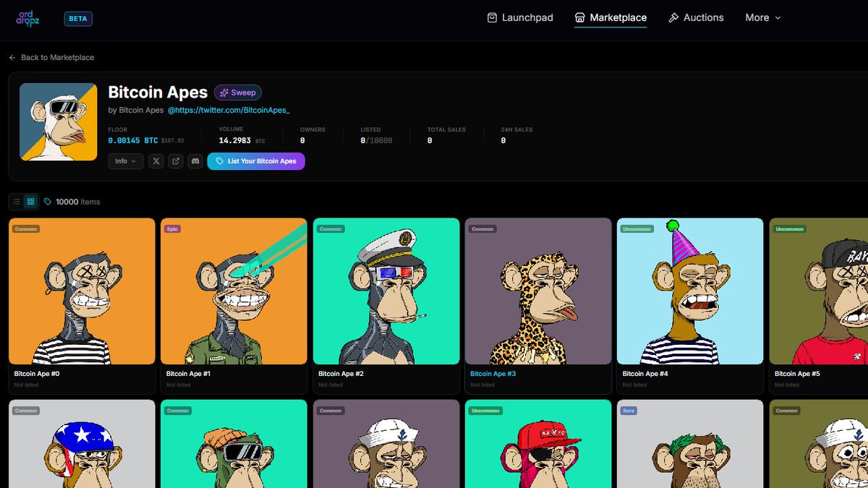
Task: Open Bitcoin Ape #4 party hat image
Action: tap(690, 291)
